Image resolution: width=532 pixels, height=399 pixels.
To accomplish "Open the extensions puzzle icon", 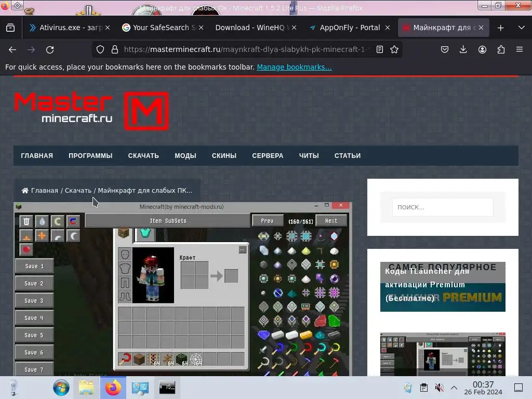I will coord(501,49).
